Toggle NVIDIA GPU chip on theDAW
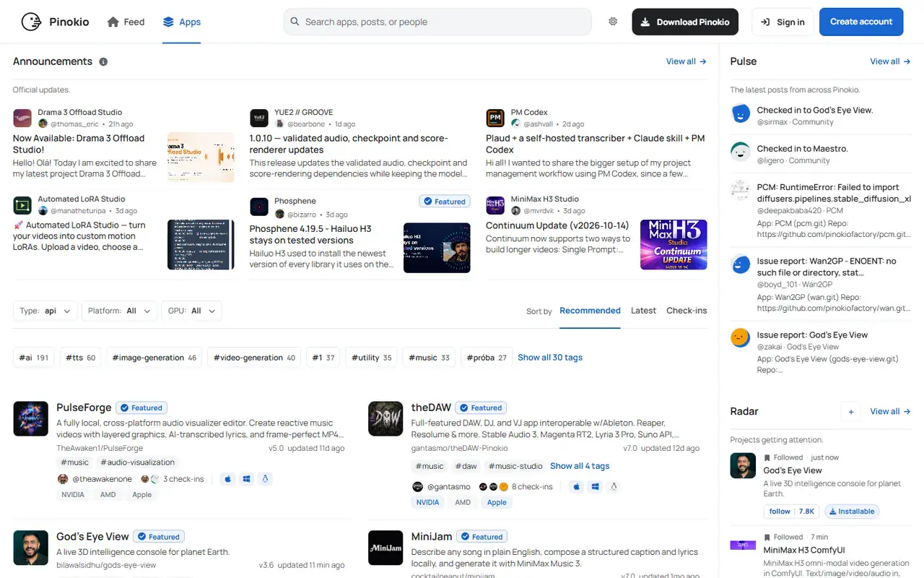Screen dimensions: 924x578 [x=427, y=502]
